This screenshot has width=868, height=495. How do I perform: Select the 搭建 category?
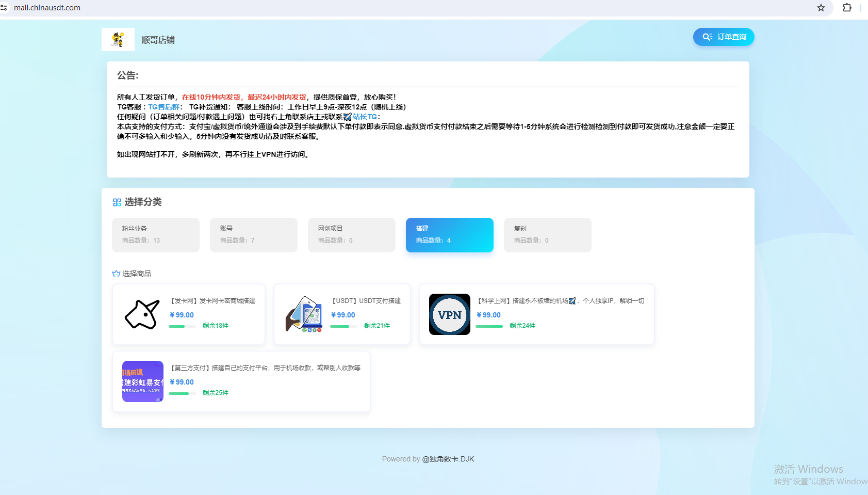click(450, 235)
